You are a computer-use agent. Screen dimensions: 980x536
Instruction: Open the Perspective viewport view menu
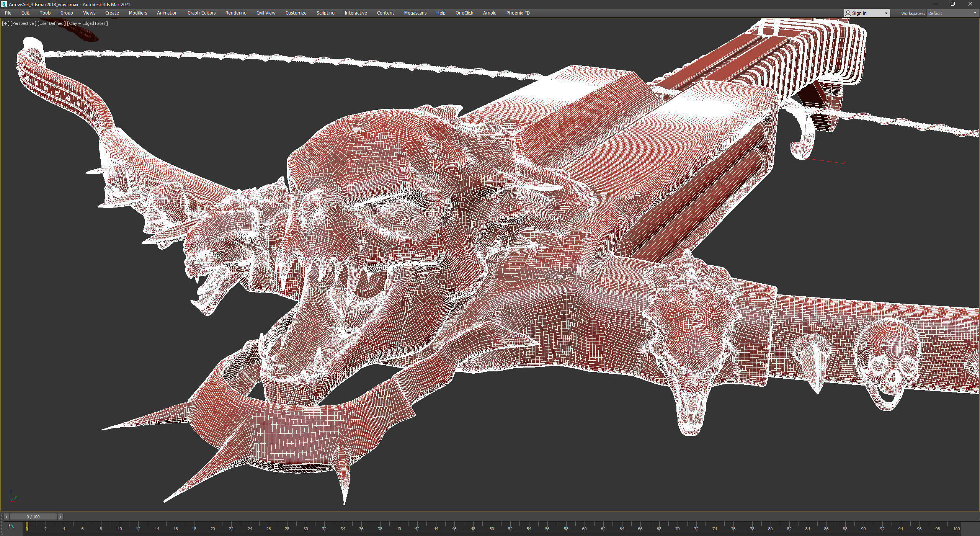pyautogui.click(x=23, y=23)
